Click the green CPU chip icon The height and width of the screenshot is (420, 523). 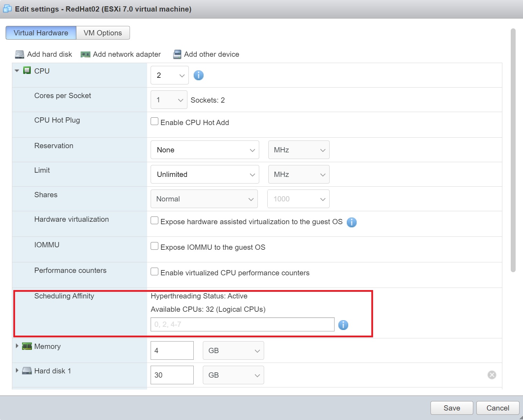tap(27, 71)
